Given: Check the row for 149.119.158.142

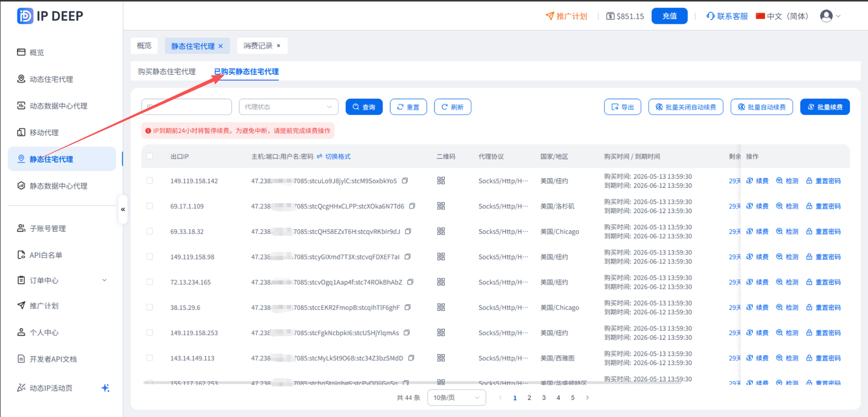Looking at the screenshot, I should [x=150, y=180].
